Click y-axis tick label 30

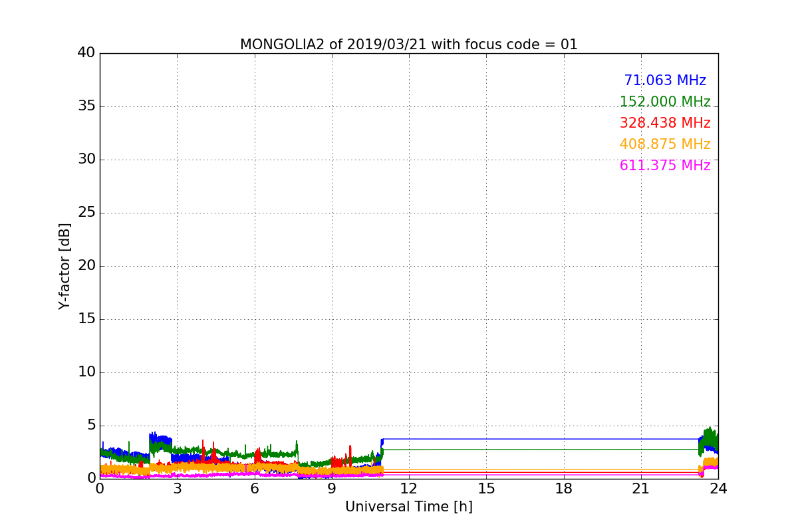(x=86, y=160)
